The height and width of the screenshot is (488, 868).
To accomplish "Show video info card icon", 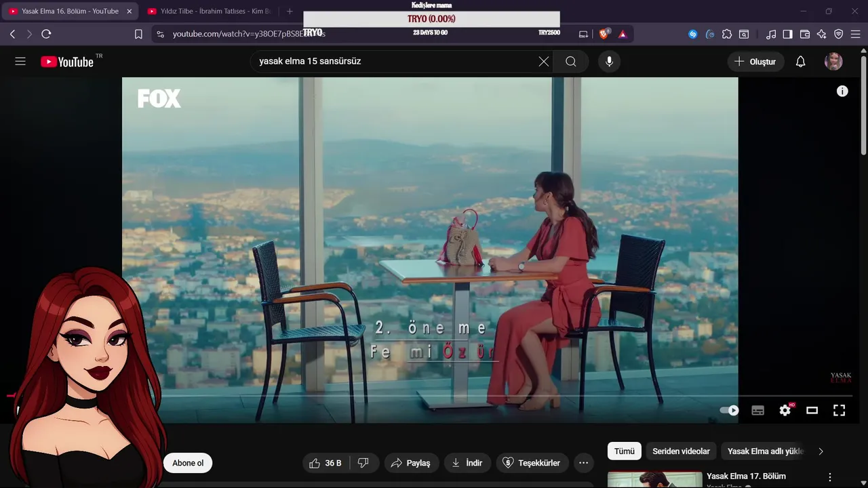I will (x=842, y=91).
